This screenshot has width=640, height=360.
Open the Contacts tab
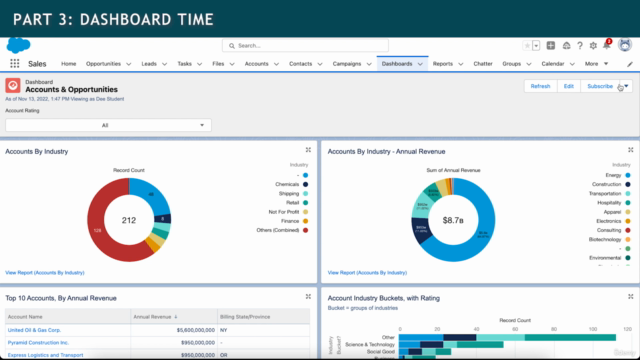(x=300, y=64)
